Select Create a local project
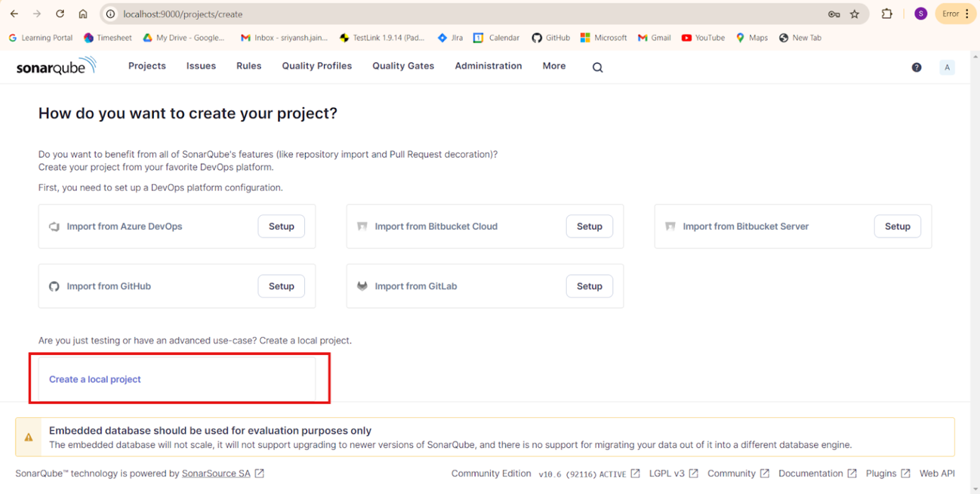The image size is (980, 494). 95,380
